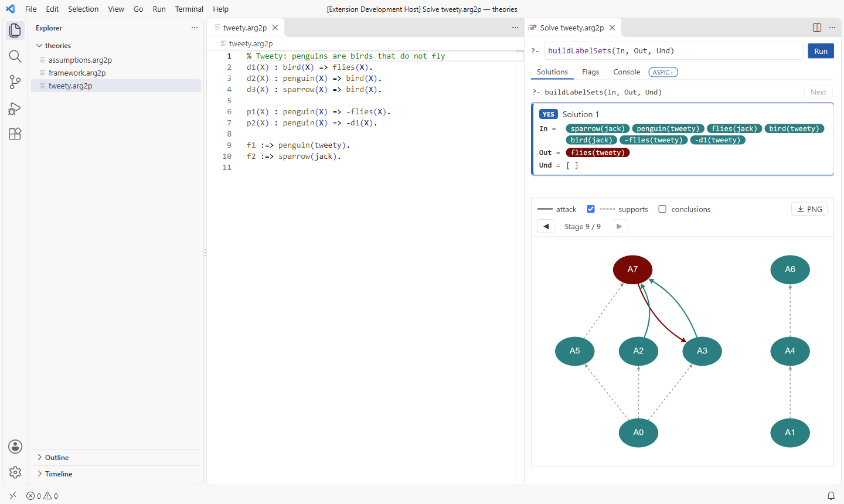The image size is (844, 504).
Task: Switch to the Flags tab
Action: 591,72
